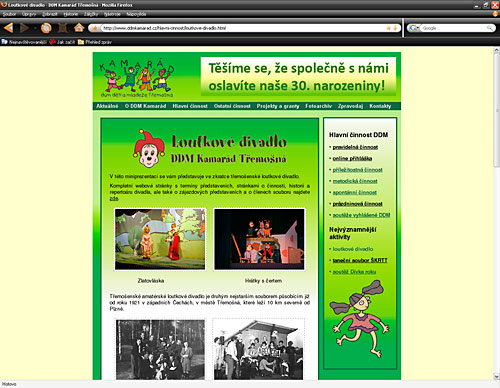The height and width of the screenshot is (388, 500).
Task: Open the Přehled zpráv bookmarks folder
Action: (x=95, y=42)
